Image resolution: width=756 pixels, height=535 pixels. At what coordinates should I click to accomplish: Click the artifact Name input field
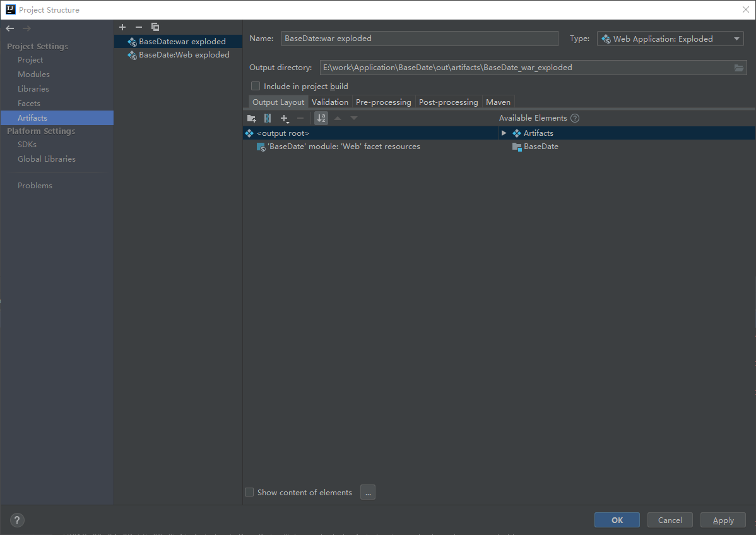pos(420,39)
